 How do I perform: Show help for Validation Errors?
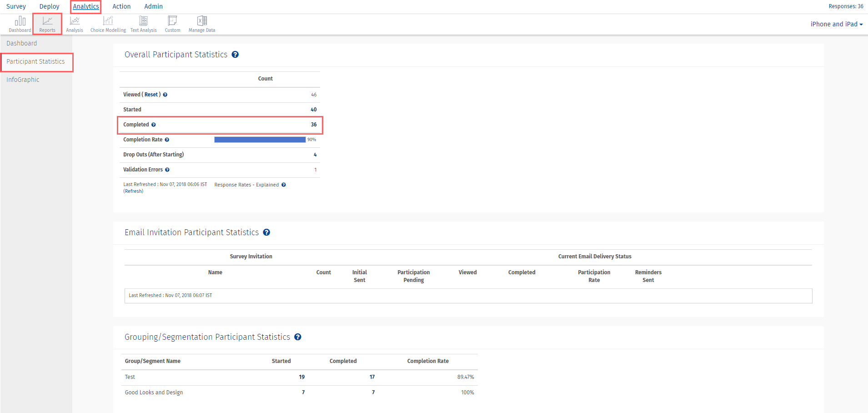tap(167, 170)
